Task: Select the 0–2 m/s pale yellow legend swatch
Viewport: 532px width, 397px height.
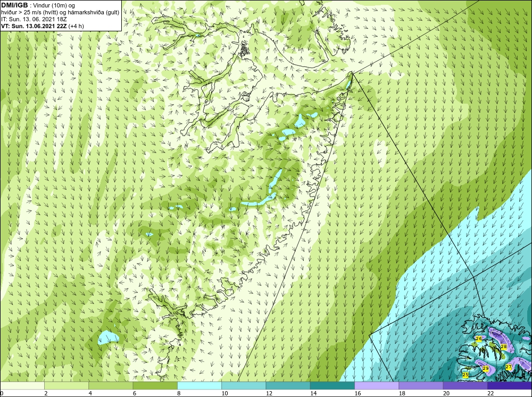Action: tap(22, 386)
